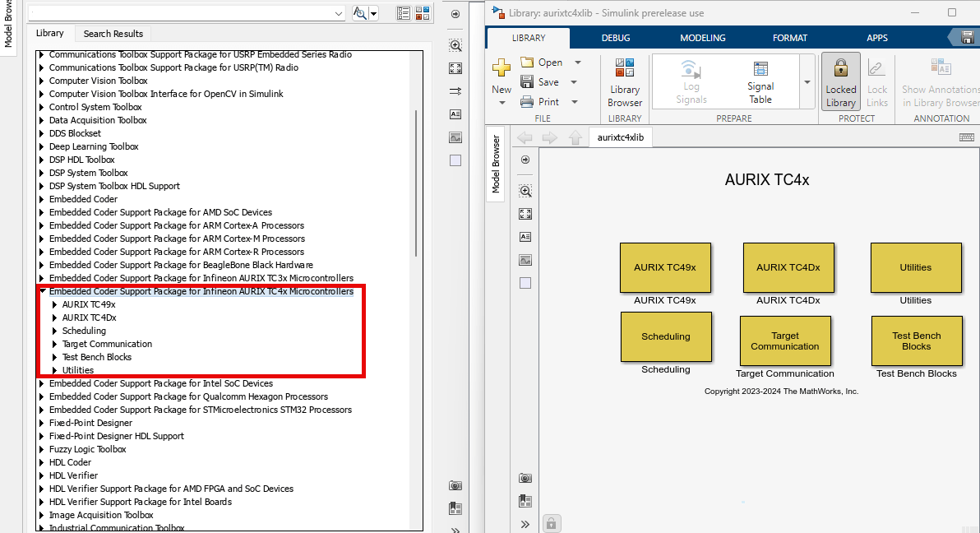Image resolution: width=980 pixels, height=533 pixels.
Task: Click the library tree vertical scrollbar
Action: [416, 183]
